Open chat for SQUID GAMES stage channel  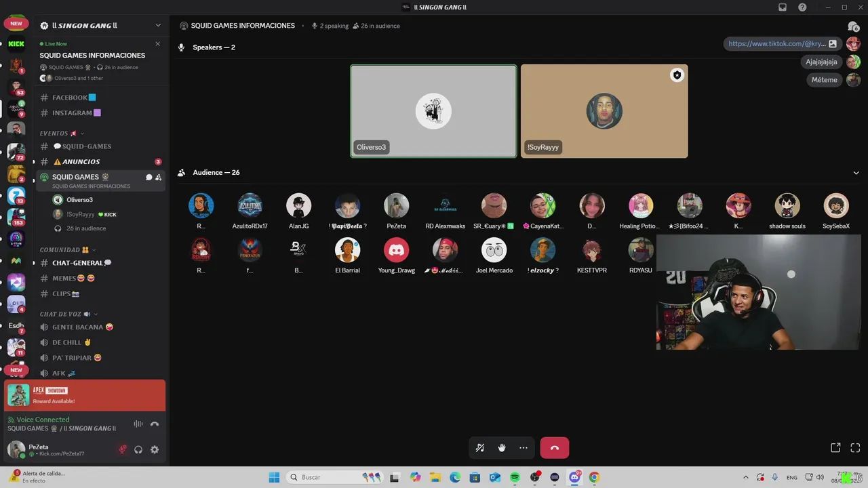(149, 177)
